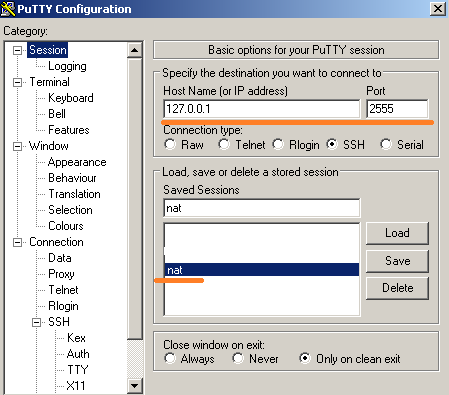The height and width of the screenshot is (395, 449).
Task: Open the SSH category in tree
Action: (59, 322)
